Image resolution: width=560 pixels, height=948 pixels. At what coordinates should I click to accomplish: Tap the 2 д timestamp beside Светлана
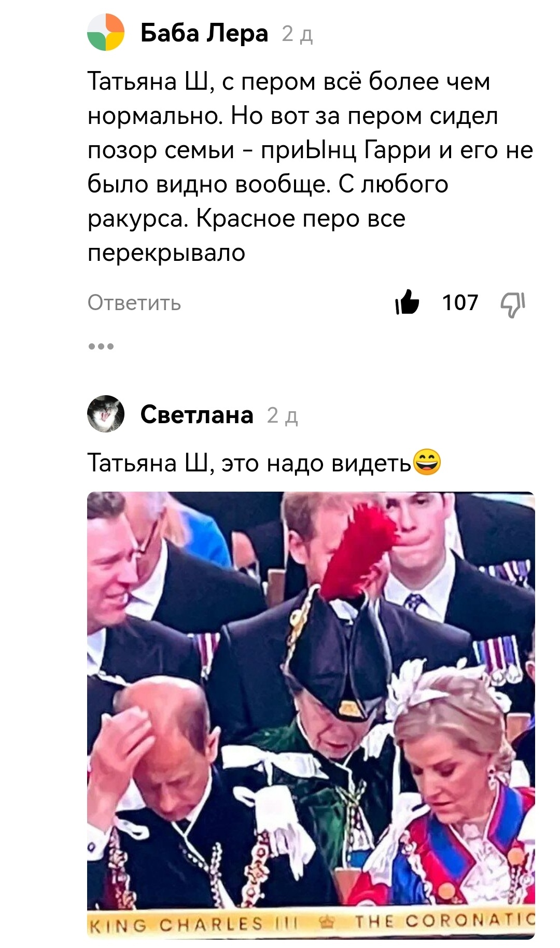pyautogui.click(x=283, y=416)
